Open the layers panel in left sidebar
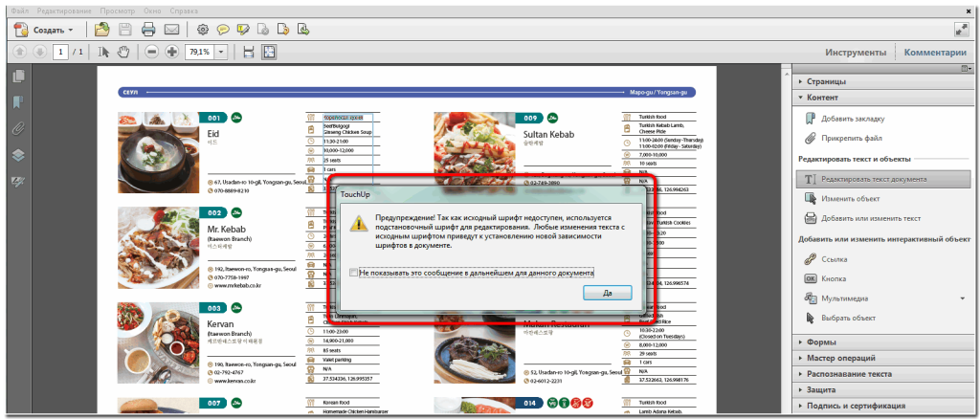 (17, 155)
